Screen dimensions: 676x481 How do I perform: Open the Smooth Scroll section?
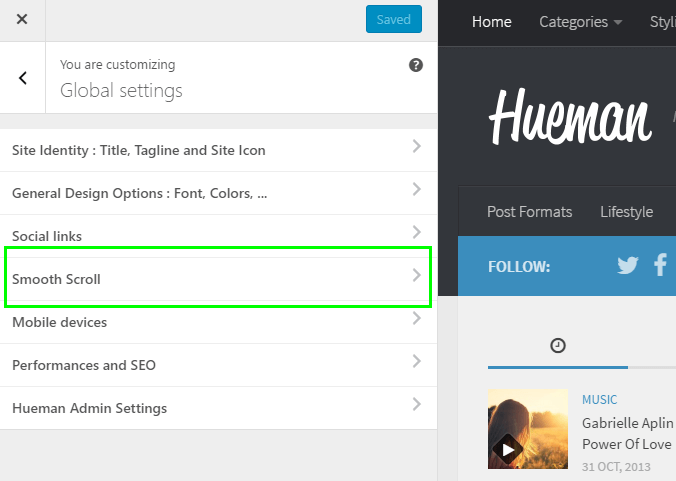pyautogui.click(x=219, y=279)
